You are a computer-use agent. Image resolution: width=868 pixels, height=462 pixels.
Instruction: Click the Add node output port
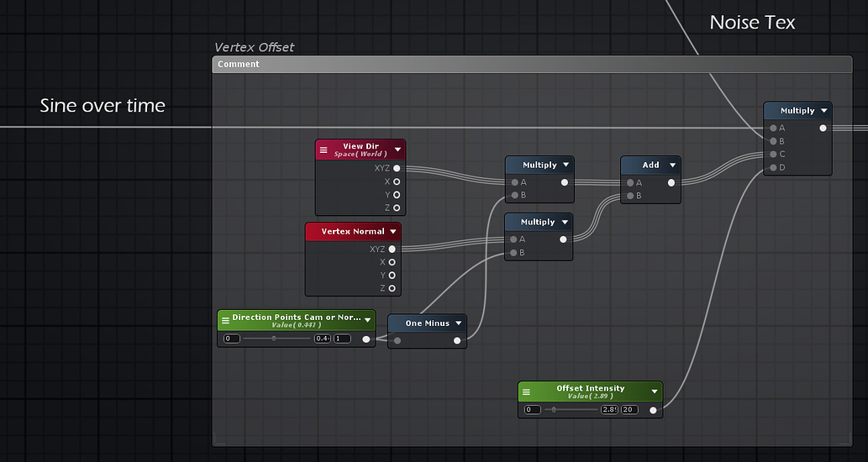pyautogui.click(x=671, y=182)
